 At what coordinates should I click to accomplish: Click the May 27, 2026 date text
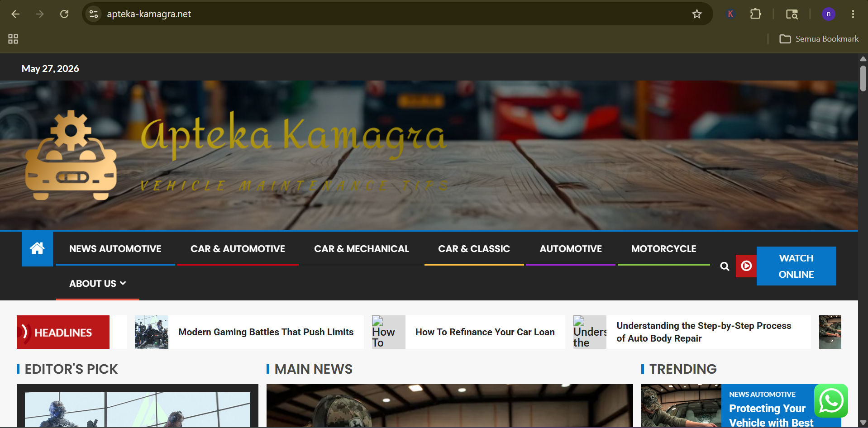point(50,69)
